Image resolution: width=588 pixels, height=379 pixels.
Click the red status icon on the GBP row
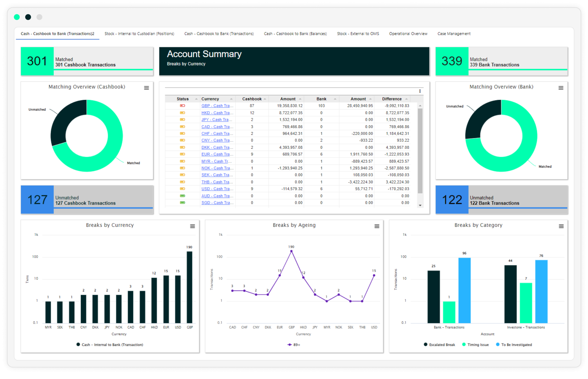tap(182, 106)
